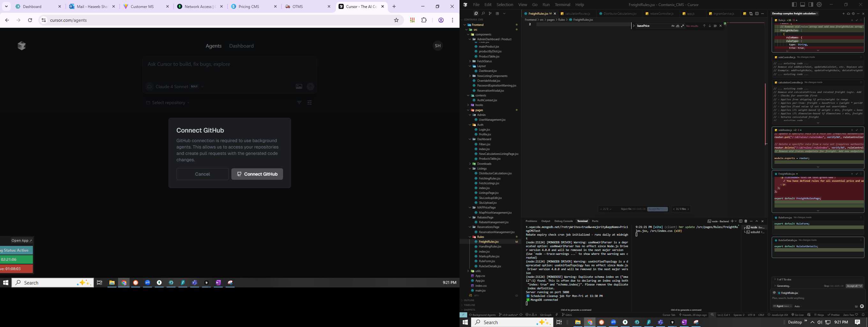Collapse the Frontend folder
868x327 pixels.
465,25
